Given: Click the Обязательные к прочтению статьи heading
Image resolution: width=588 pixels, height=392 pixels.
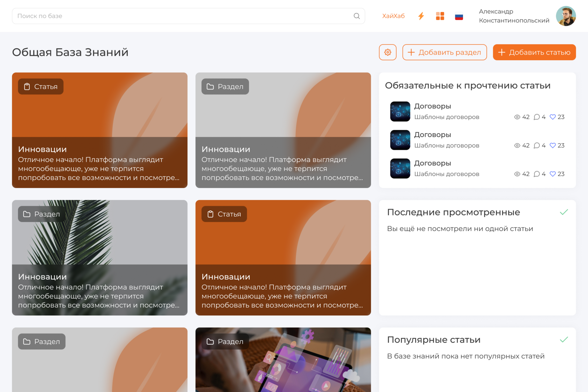Looking at the screenshot, I should [x=468, y=86].
